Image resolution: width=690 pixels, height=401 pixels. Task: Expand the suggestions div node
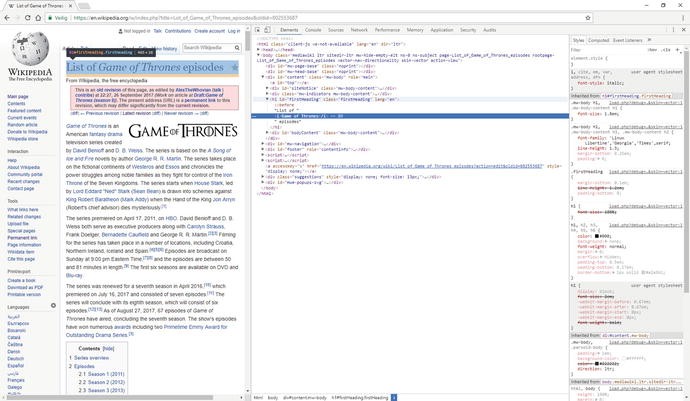[263, 177]
